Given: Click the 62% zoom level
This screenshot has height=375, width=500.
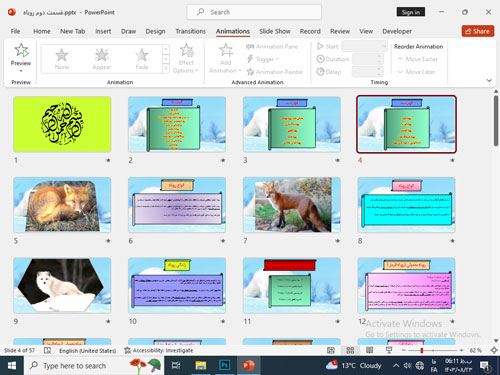Looking at the screenshot, I should click(476, 350).
